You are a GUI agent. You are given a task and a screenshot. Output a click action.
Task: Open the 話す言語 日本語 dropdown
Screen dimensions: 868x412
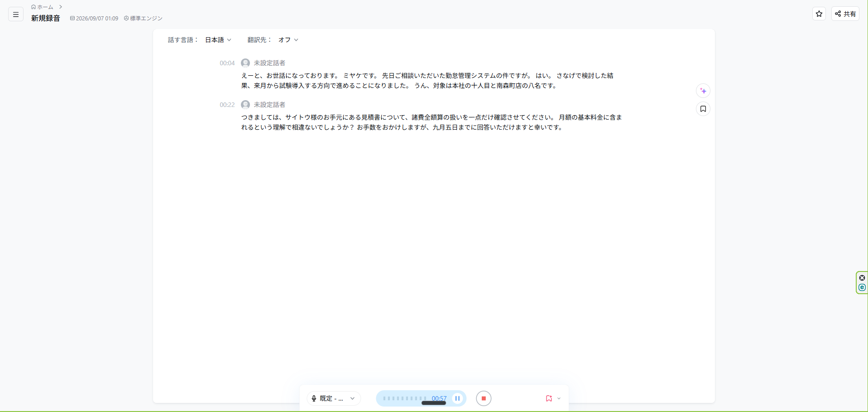pyautogui.click(x=218, y=40)
